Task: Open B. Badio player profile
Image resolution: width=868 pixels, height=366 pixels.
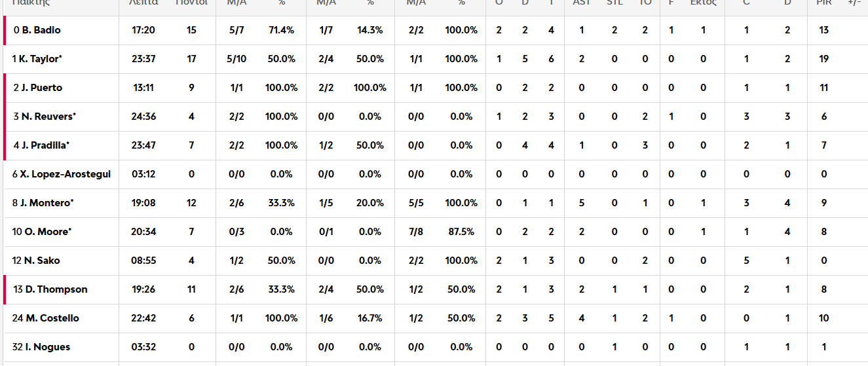Action: coord(41,30)
